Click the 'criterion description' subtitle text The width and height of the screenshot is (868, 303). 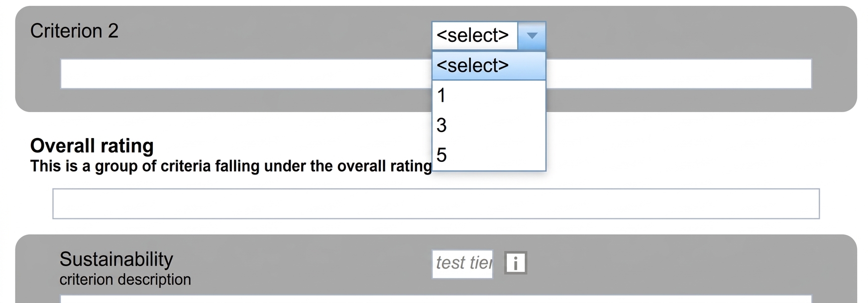[125, 280]
